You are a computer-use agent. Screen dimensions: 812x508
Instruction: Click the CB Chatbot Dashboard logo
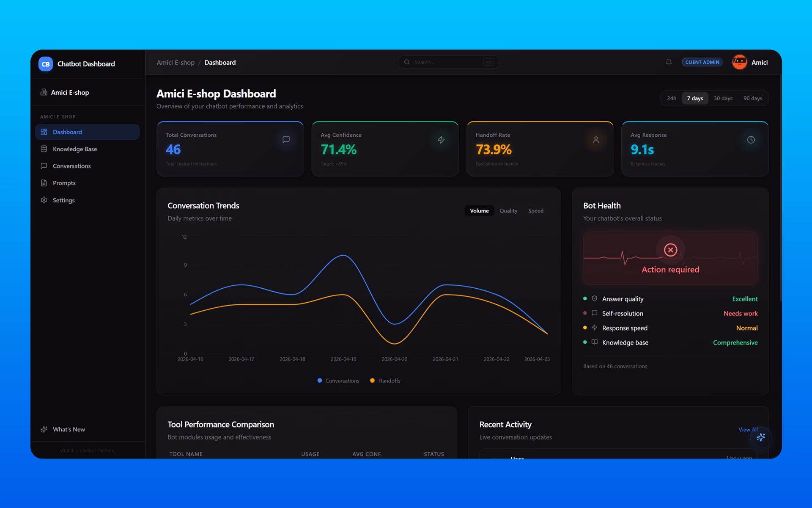(46, 64)
